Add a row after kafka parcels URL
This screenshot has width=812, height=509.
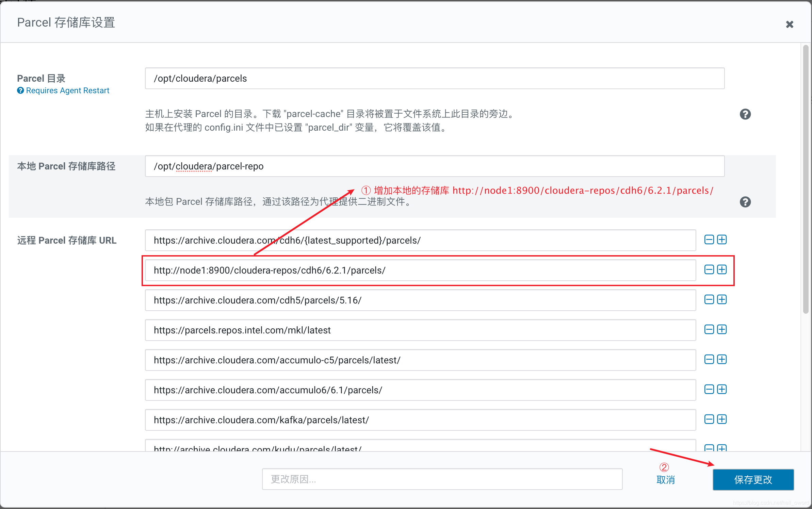[x=722, y=419]
